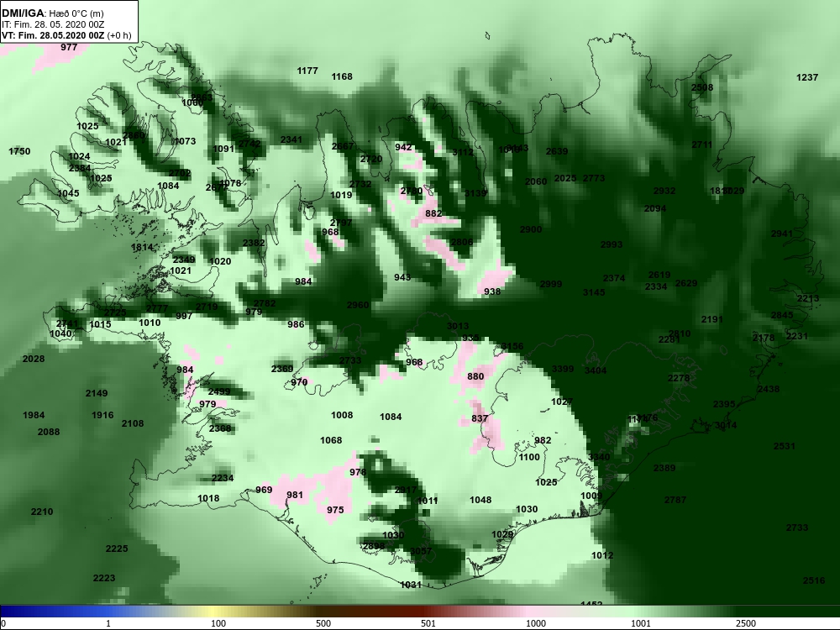This screenshot has height=630, width=840.
Task: Click the map value 1750
Action: (19, 151)
